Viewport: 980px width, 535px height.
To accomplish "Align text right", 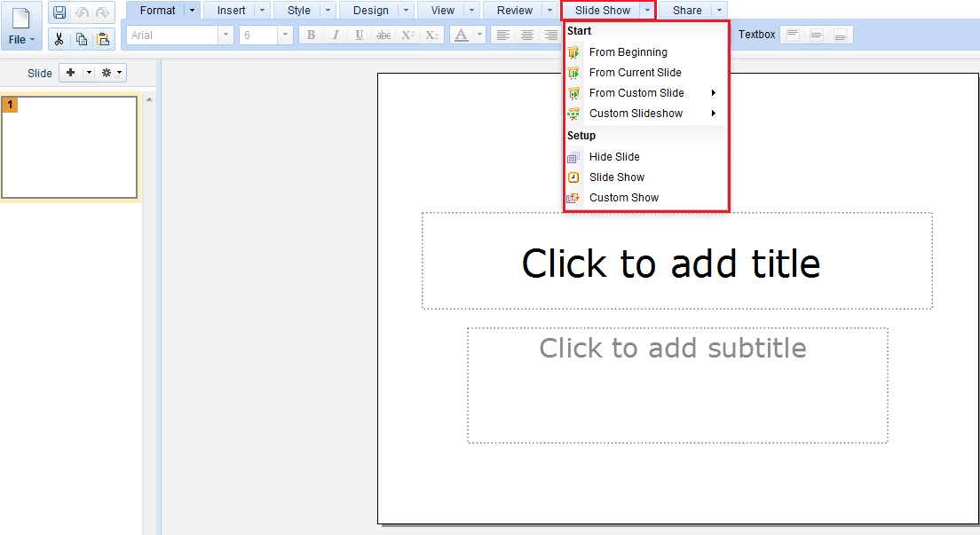I will click(x=550, y=35).
